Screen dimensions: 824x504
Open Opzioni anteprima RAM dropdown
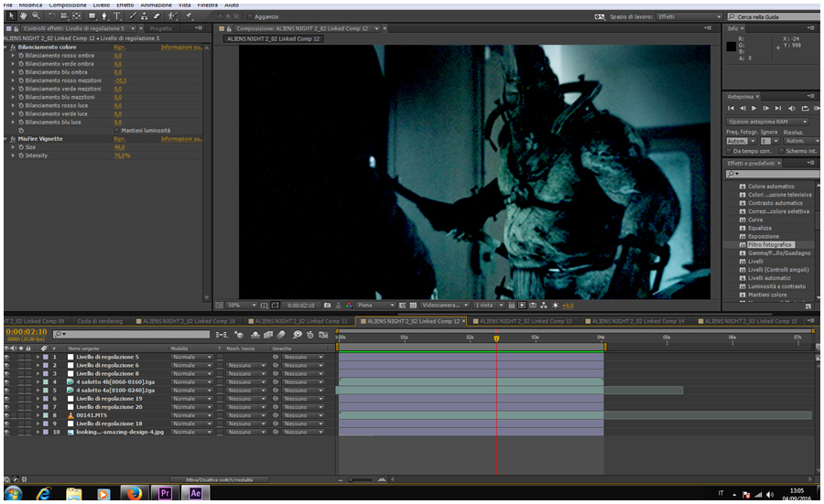point(767,122)
